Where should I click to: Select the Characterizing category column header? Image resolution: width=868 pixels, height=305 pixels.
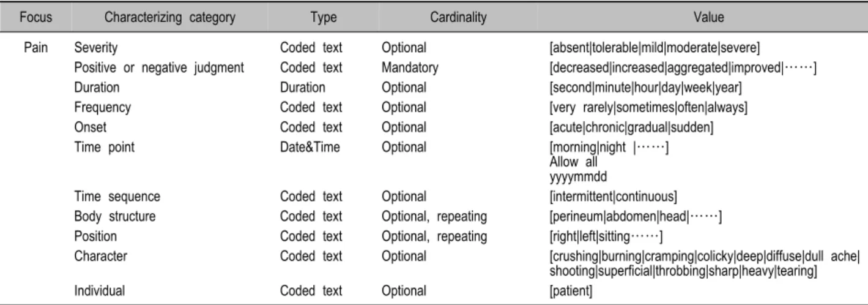point(162,18)
